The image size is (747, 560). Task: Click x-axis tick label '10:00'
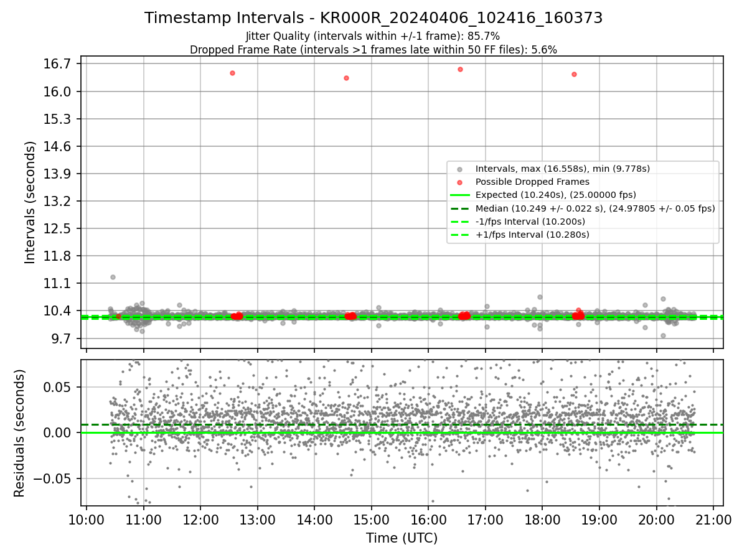tap(87, 520)
